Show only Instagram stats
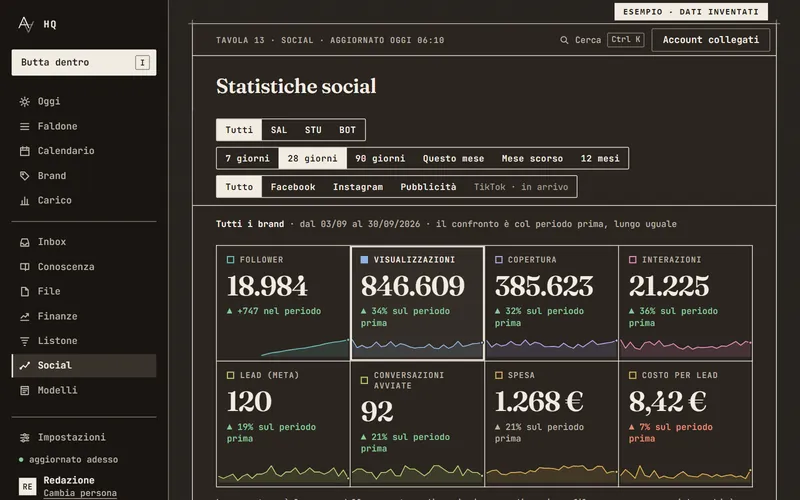The width and height of the screenshot is (800, 500). tap(358, 187)
